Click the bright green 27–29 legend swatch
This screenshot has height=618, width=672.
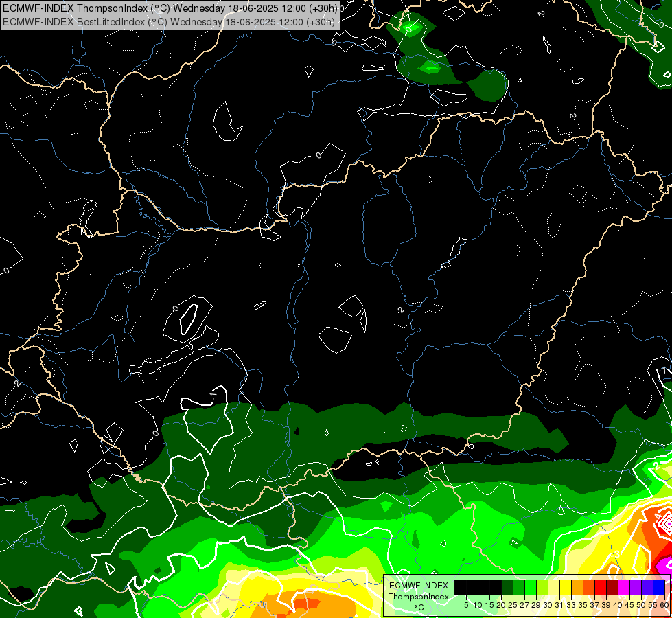tap(531, 588)
